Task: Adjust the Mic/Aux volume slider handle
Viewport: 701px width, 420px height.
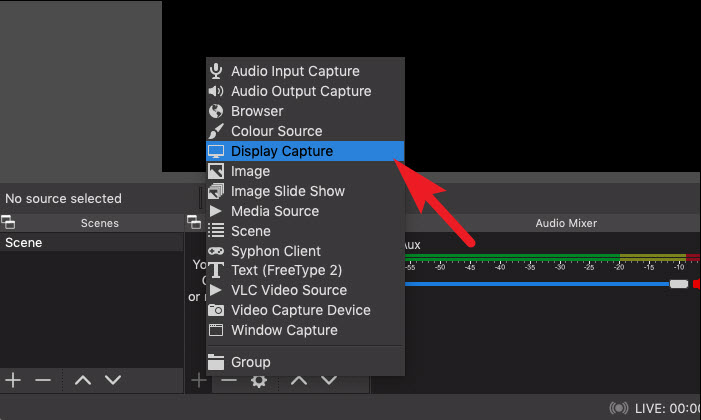Action: point(679,284)
